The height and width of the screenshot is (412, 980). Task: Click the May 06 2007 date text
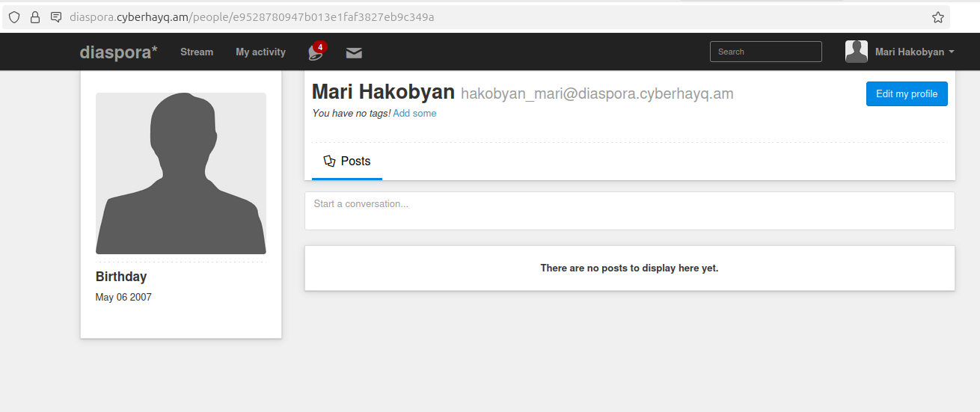[x=123, y=298]
